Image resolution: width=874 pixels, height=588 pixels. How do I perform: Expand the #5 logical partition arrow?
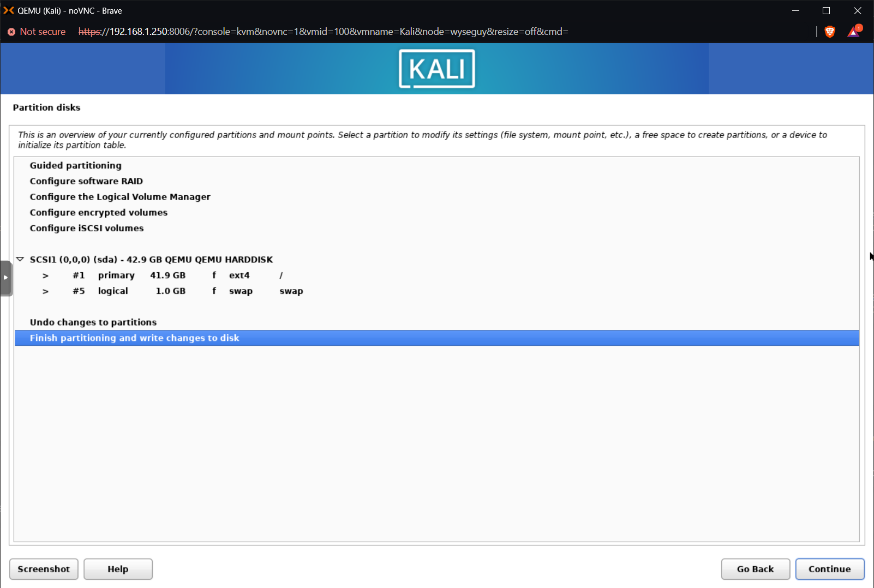tap(45, 291)
